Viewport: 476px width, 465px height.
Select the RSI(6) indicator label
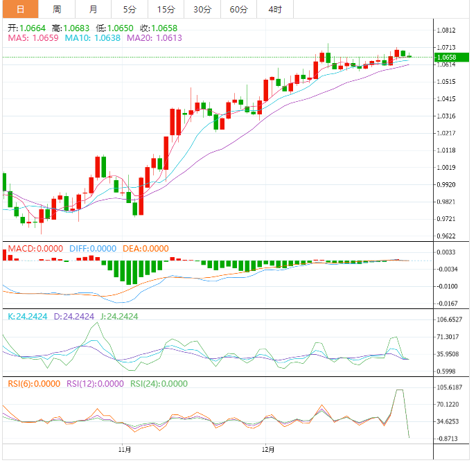[33, 383]
